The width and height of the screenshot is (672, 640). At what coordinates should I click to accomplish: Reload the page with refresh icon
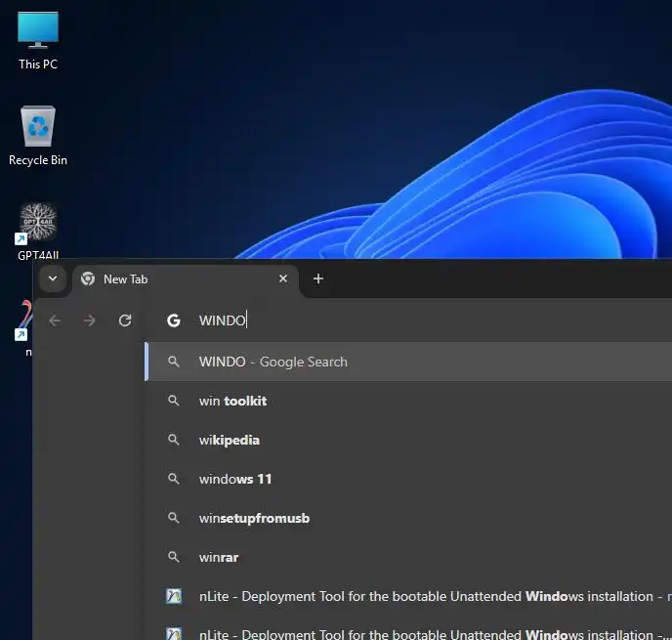[125, 320]
